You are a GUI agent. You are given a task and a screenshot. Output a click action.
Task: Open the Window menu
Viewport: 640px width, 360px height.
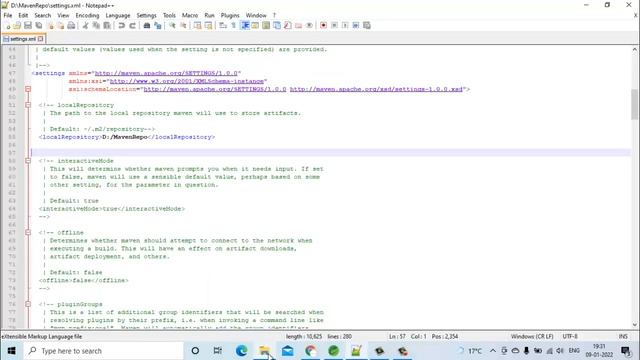(256, 15)
